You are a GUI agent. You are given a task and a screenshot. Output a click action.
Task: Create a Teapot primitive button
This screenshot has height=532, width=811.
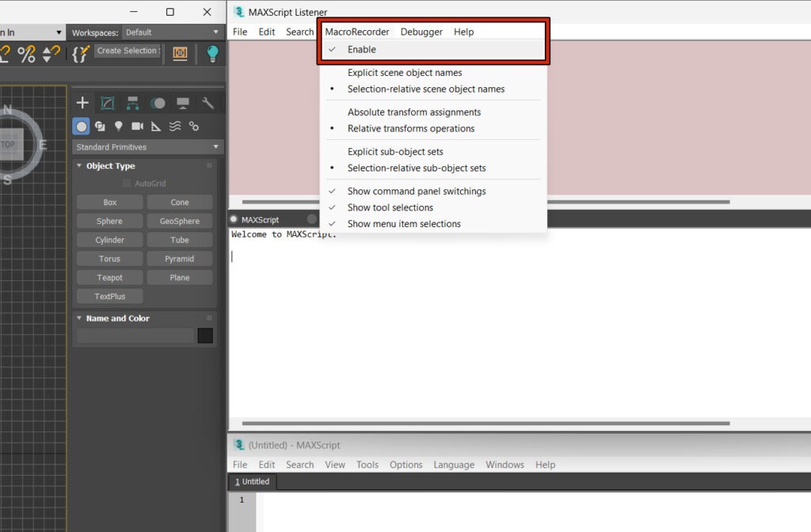tap(109, 278)
